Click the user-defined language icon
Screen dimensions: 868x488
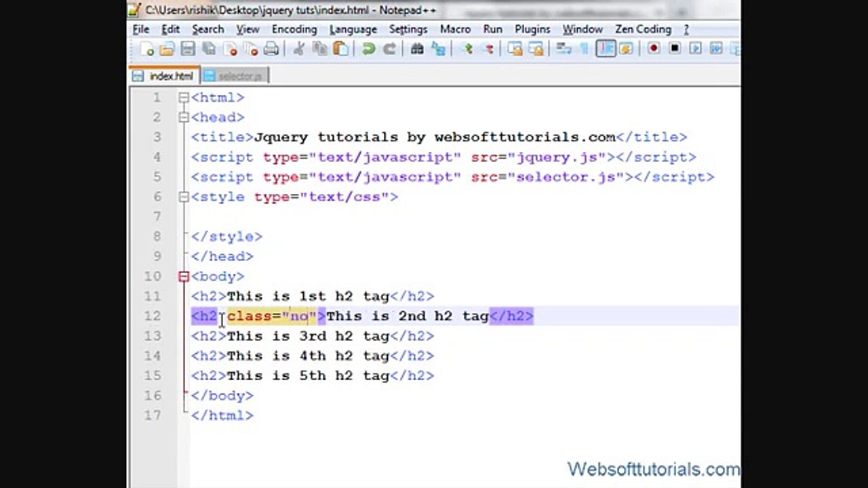coord(626,49)
